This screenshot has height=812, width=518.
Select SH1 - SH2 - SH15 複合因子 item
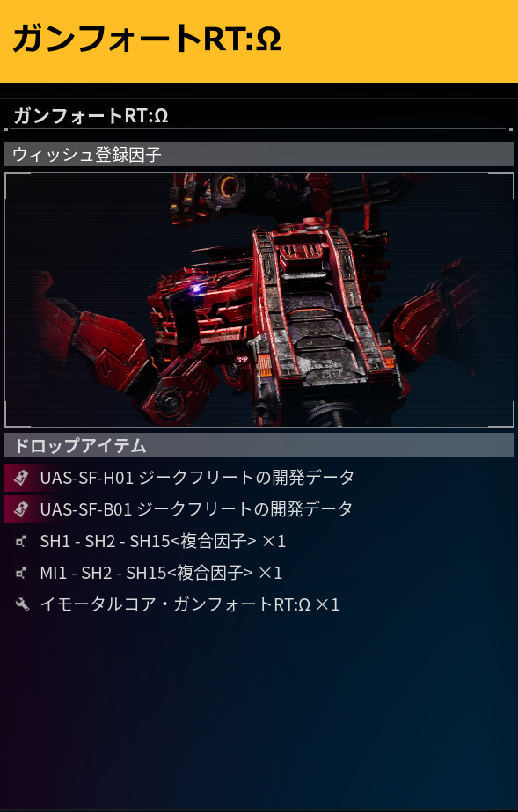click(x=163, y=542)
